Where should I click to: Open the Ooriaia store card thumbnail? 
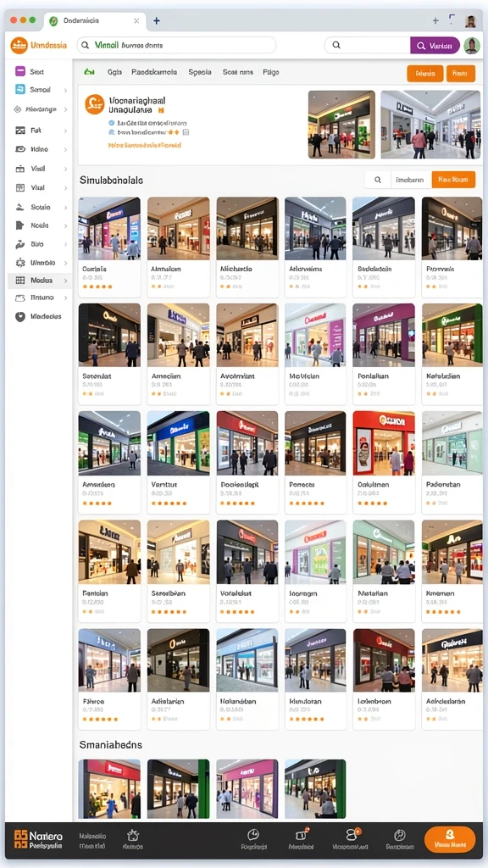click(x=109, y=229)
